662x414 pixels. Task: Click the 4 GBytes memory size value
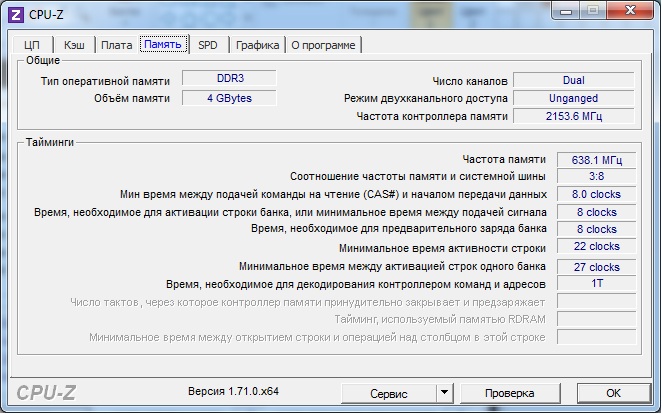coord(230,98)
